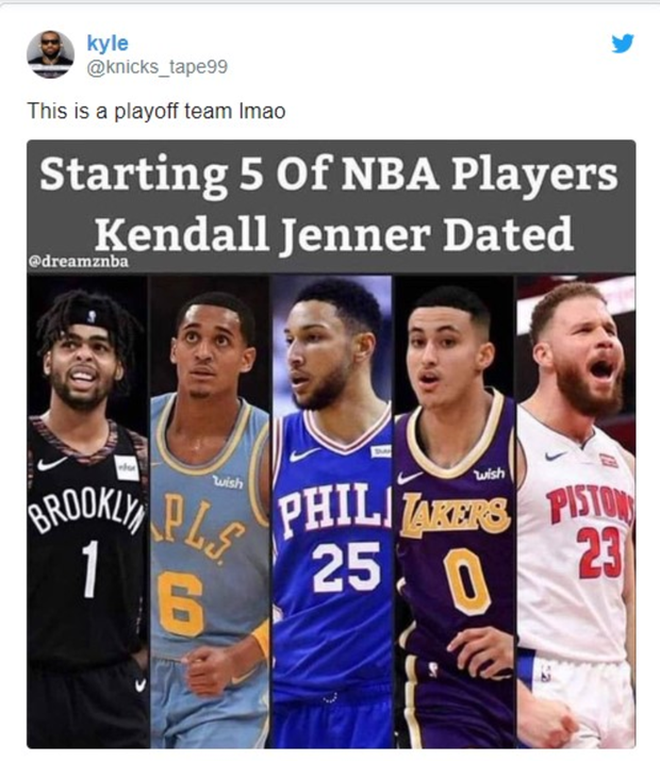Image resolution: width=660 pixels, height=761 pixels.
Task: Click the @dreamznba watermark
Action: coord(78,262)
